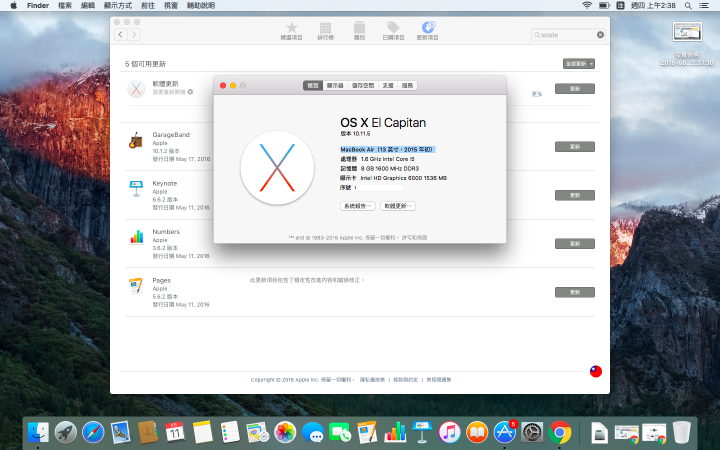Click the 系統報告… button
Screen dimensions: 720x450
[358, 206]
